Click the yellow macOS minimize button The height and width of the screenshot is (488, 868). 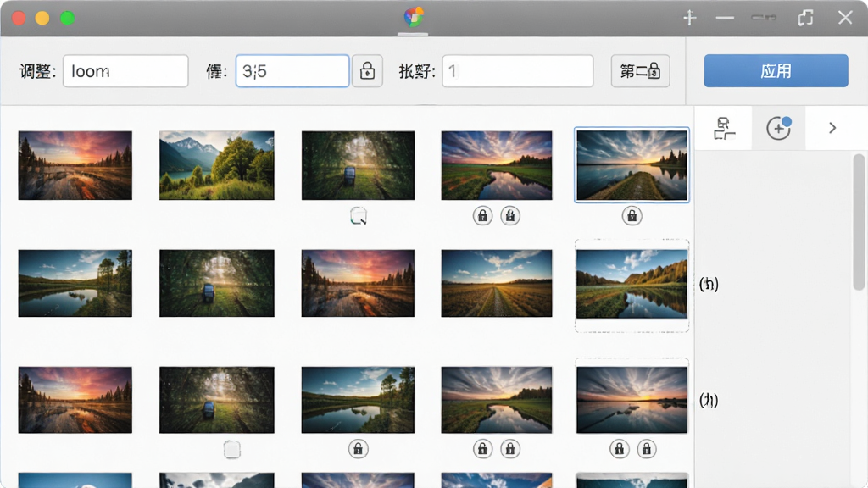[42, 19]
